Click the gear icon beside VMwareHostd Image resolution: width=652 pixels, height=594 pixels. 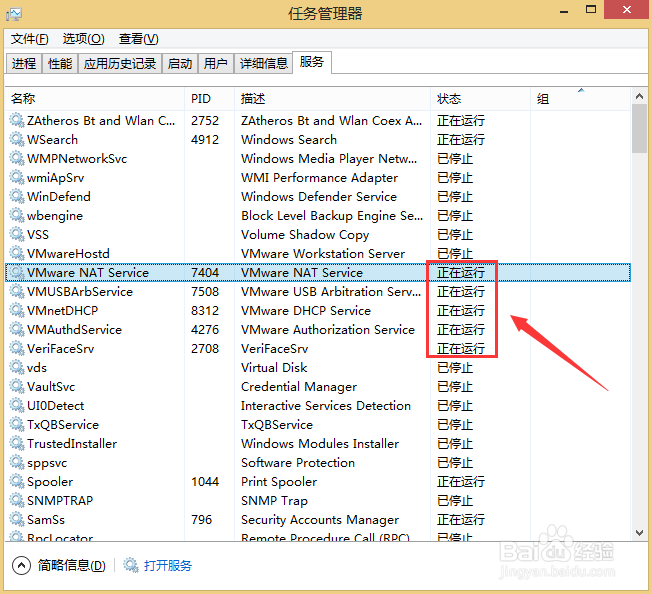point(17,253)
